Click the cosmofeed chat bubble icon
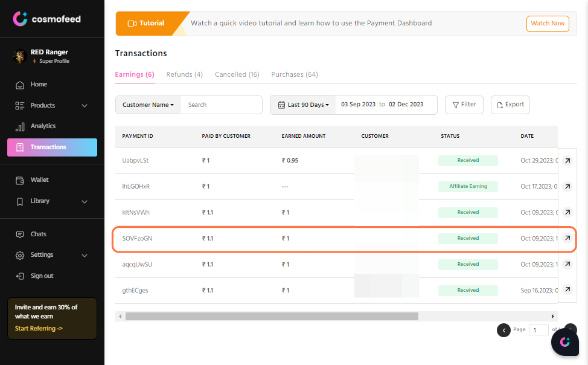588x365 pixels. click(x=564, y=341)
